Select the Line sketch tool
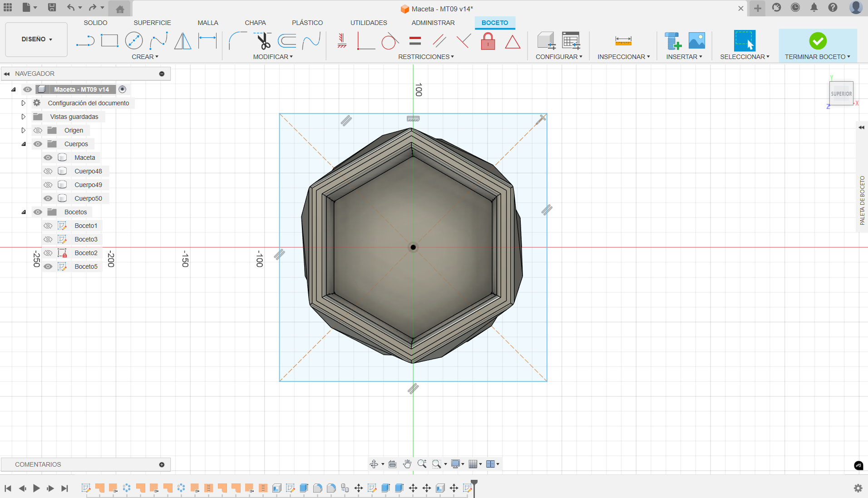 pyautogui.click(x=85, y=41)
